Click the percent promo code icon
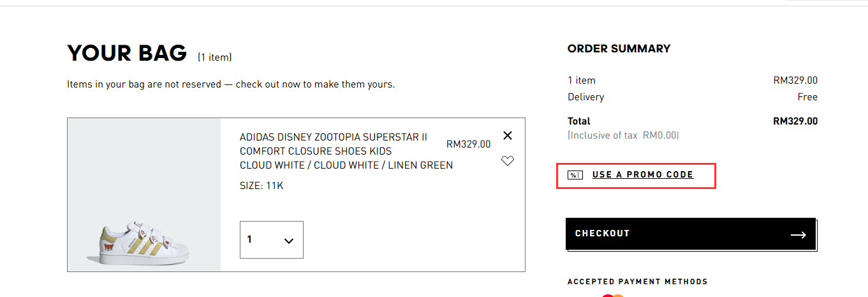Viewport: 868px width, 297px height. pyautogui.click(x=575, y=175)
